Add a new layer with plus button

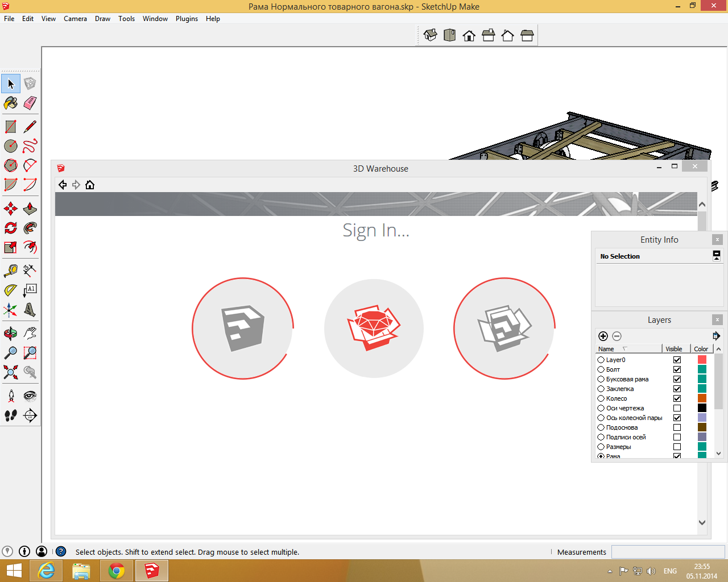[x=603, y=336]
